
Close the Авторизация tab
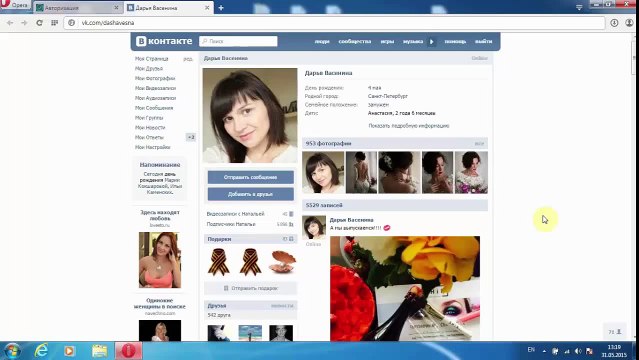tap(116, 8)
